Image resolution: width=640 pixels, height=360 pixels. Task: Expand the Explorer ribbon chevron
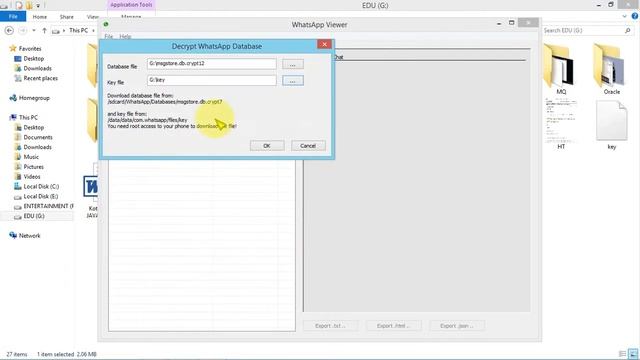pyautogui.click(x=624, y=16)
